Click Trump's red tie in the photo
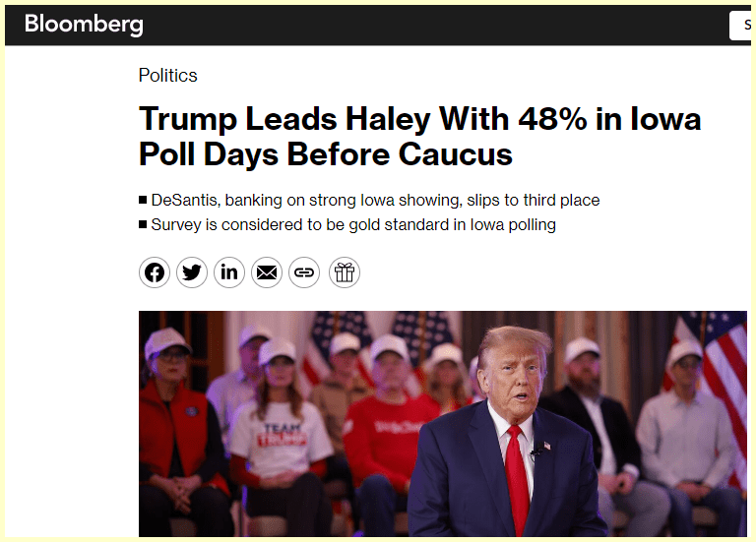 [517, 472]
